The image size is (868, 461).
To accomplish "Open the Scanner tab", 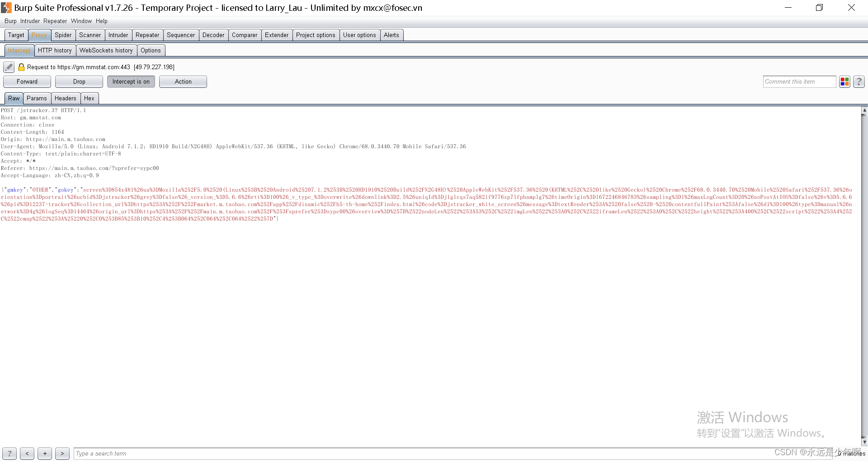I will [x=90, y=35].
